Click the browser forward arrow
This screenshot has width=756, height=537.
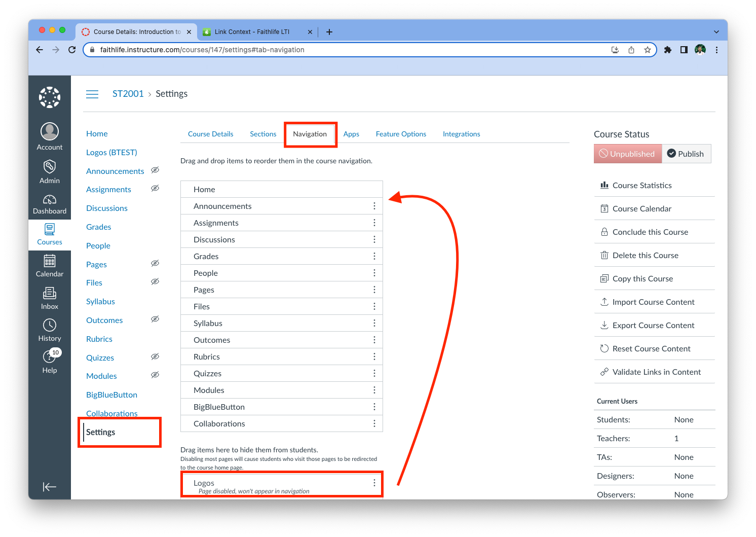click(x=56, y=50)
